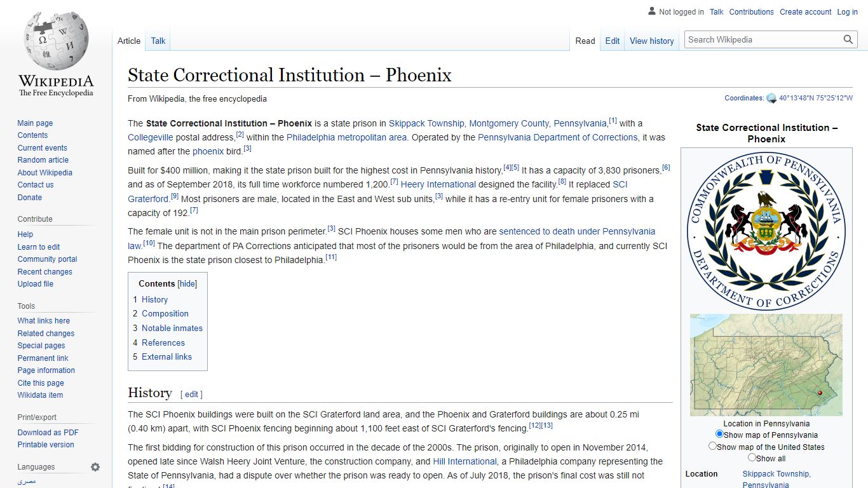Select Show map of the United States radio
This screenshot has height=488, width=868.
click(x=712, y=446)
